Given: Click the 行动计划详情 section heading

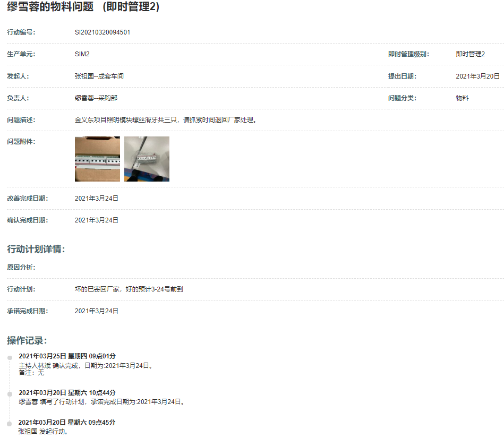Looking at the screenshot, I should [36, 250].
